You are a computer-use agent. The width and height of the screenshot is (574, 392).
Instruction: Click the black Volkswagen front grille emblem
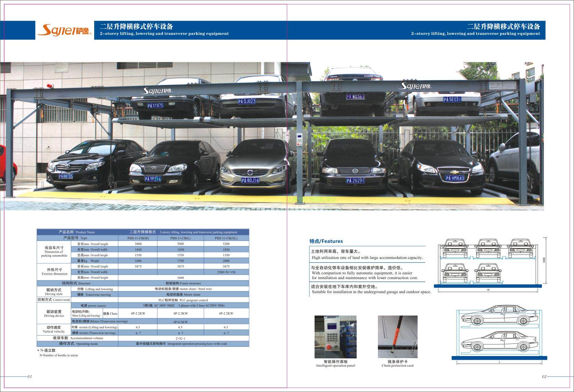pos(355,171)
